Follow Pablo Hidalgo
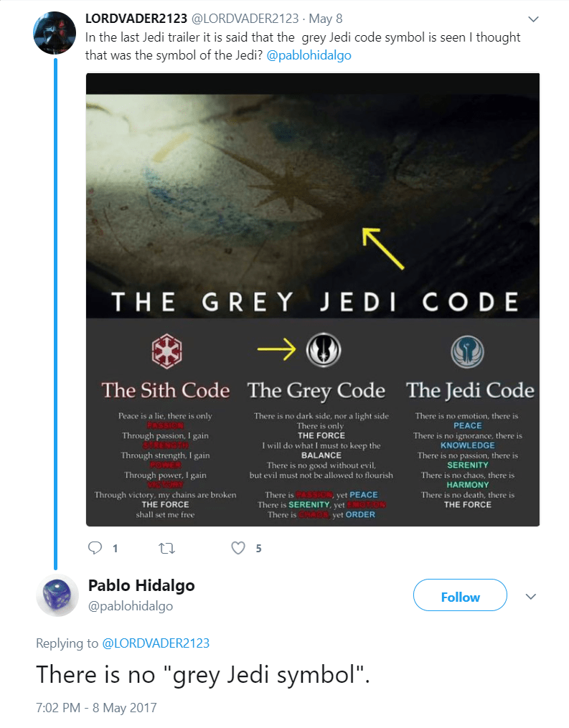 (x=459, y=595)
